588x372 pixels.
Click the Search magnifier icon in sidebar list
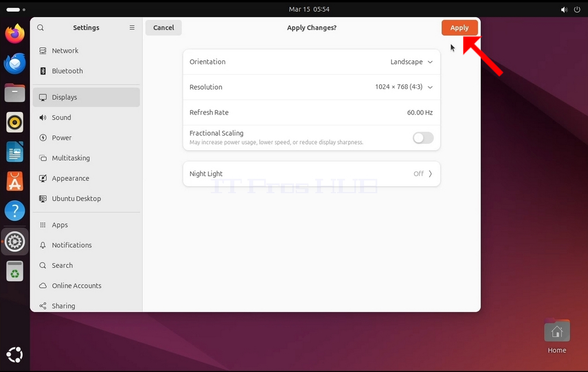pos(43,266)
